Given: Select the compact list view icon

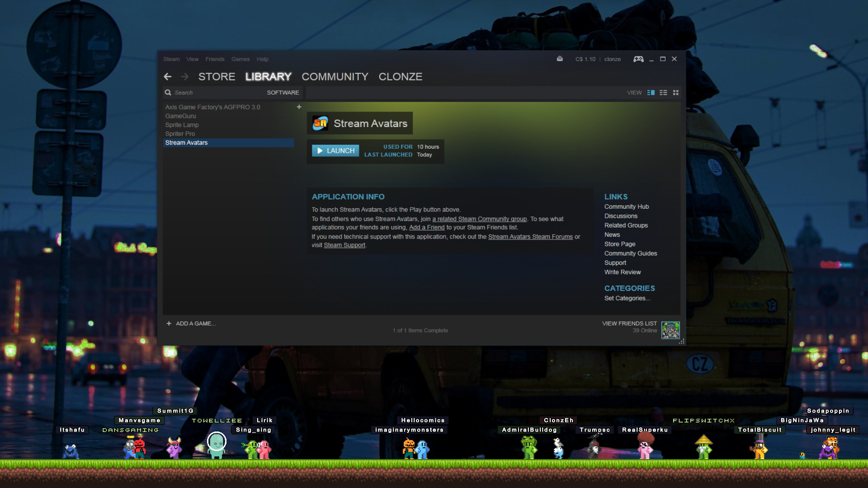Looking at the screenshot, I should [x=664, y=92].
